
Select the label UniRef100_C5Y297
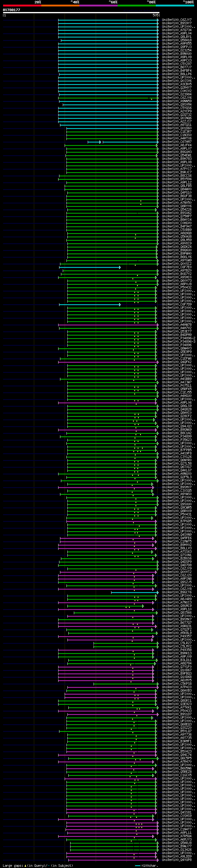click(x=177, y=64)
